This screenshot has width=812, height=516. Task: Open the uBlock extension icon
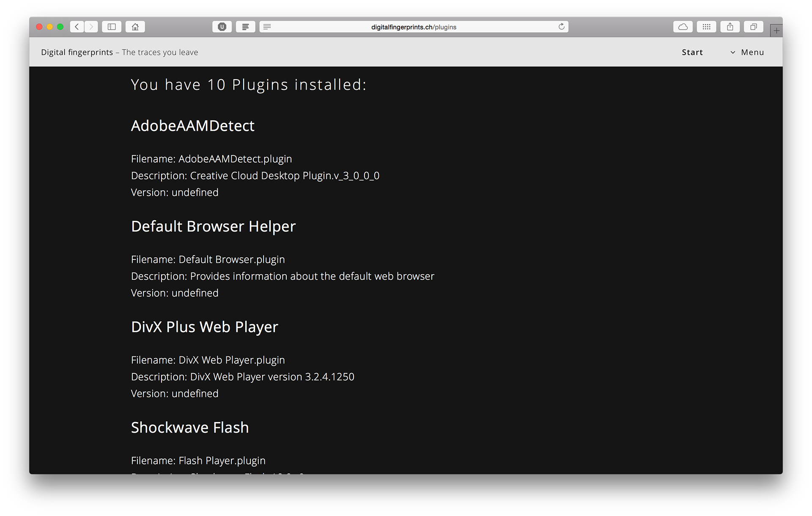[222, 27]
